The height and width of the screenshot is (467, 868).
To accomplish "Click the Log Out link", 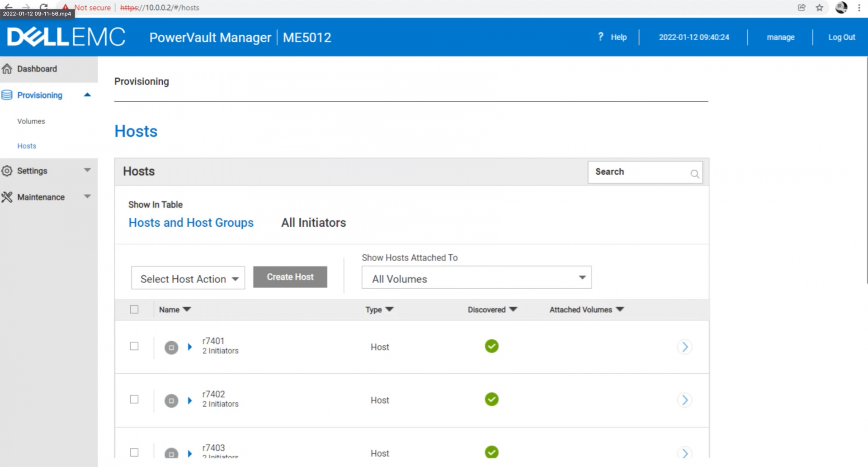I will tap(841, 37).
